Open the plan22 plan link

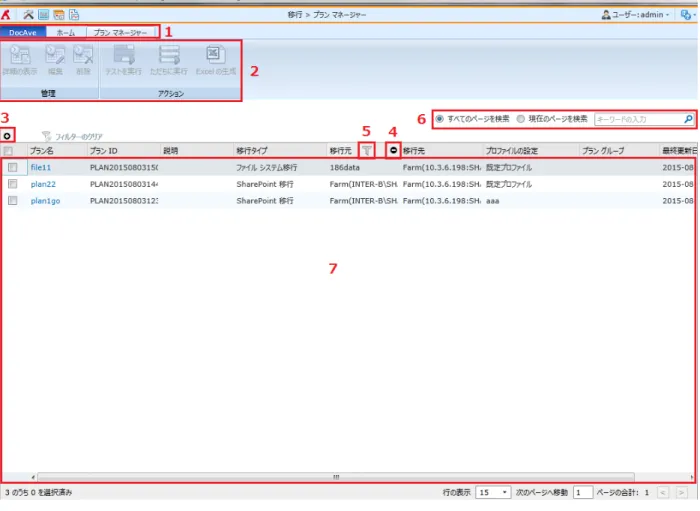coord(43,184)
